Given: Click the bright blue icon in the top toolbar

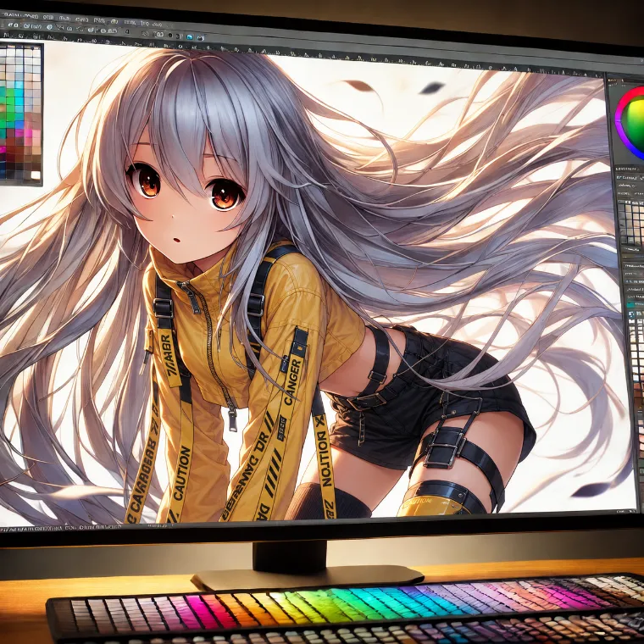Looking at the screenshot, I should (190, 37).
